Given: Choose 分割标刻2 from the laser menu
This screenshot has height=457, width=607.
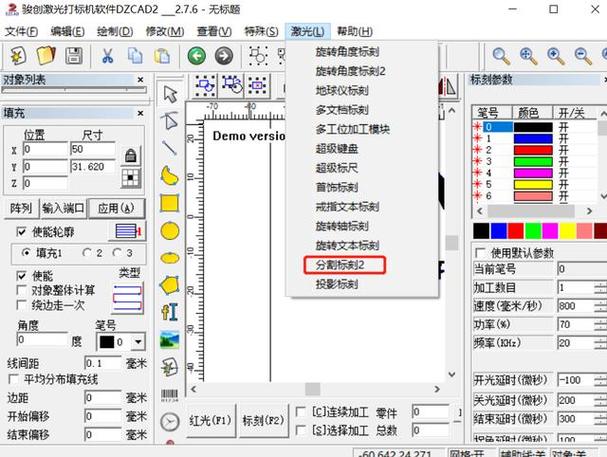Looking at the screenshot, I should coord(340,265).
